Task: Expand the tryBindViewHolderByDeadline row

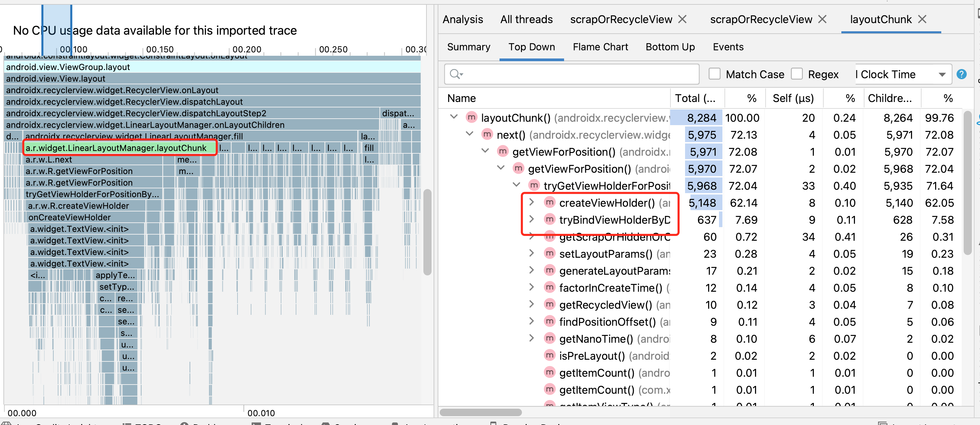Action: click(531, 220)
